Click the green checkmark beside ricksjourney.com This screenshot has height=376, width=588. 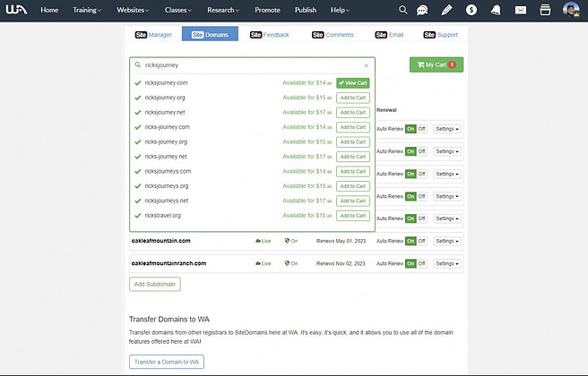click(x=138, y=83)
